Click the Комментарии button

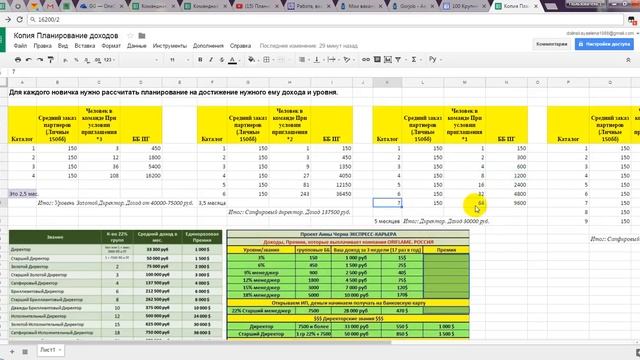coord(551,44)
